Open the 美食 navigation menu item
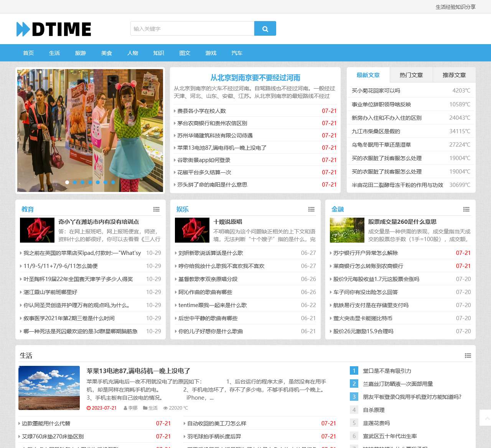The height and width of the screenshot is (448, 491). (107, 53)
